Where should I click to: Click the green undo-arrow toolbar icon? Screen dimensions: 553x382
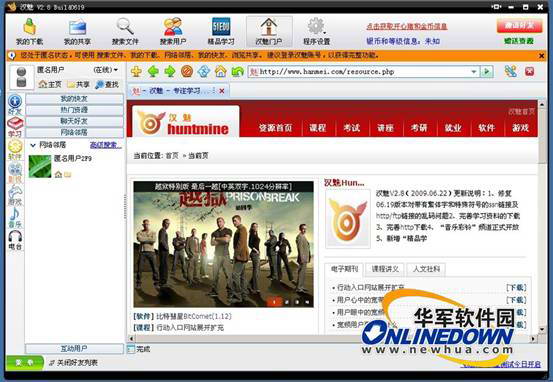238,72
